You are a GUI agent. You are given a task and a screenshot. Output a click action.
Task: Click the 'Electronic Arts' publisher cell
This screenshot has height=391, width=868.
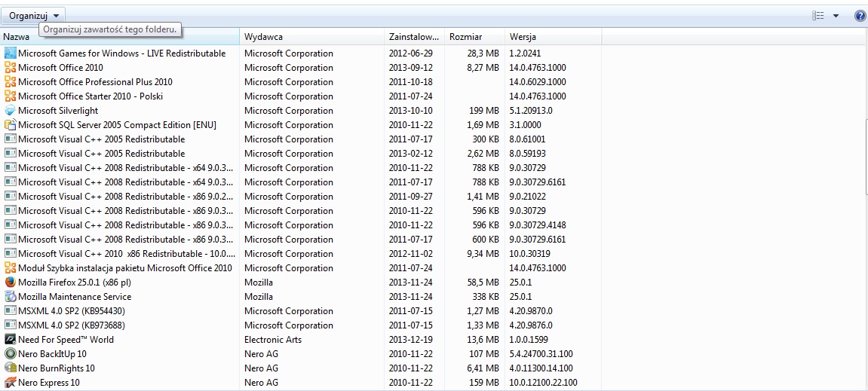(x=273, y=340)
